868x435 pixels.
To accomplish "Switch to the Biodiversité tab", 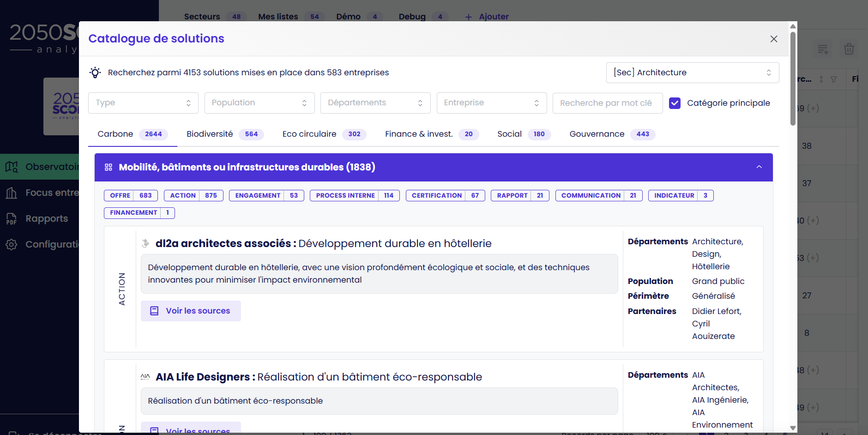I will [225, 134].
